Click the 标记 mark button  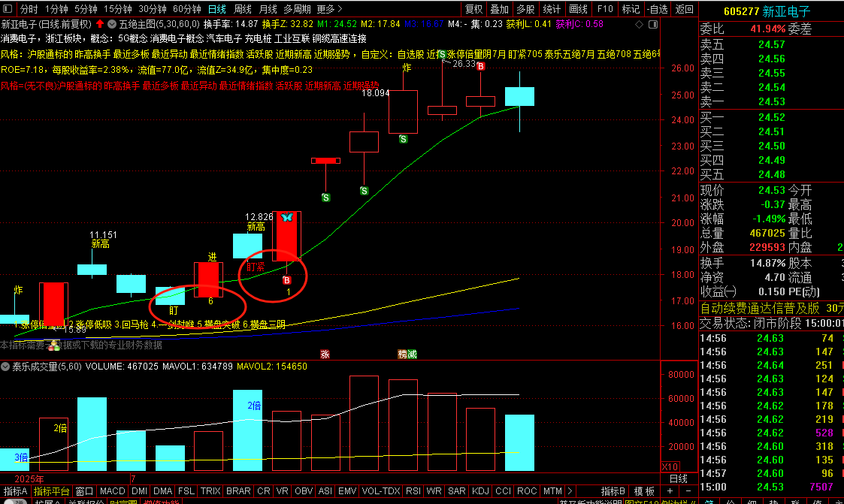631,9
